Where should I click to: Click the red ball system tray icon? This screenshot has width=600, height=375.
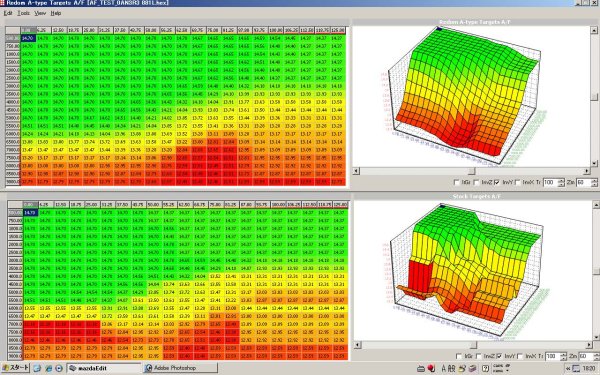point(431,368)
